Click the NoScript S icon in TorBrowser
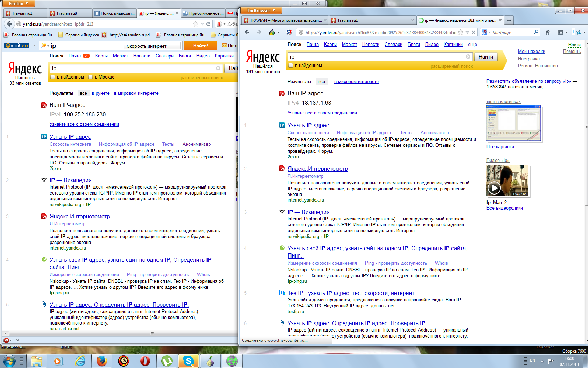The height and width of the screenshot is (368, 588). 289,32
